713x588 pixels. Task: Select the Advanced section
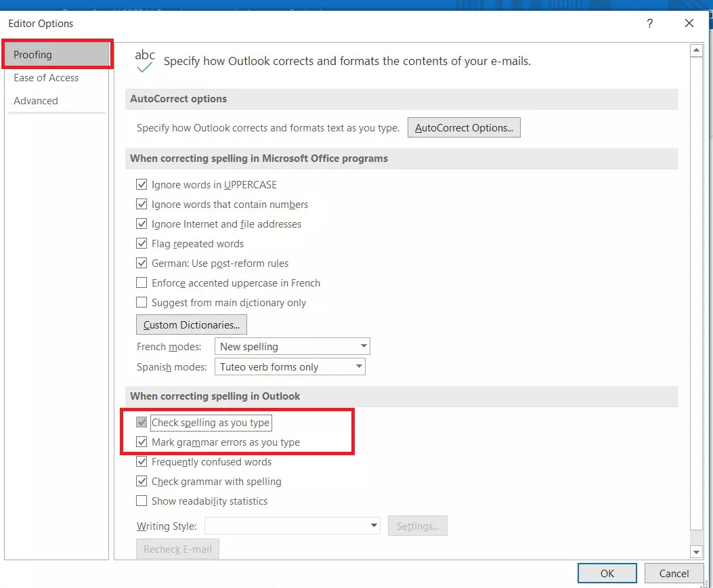(36, 100)
